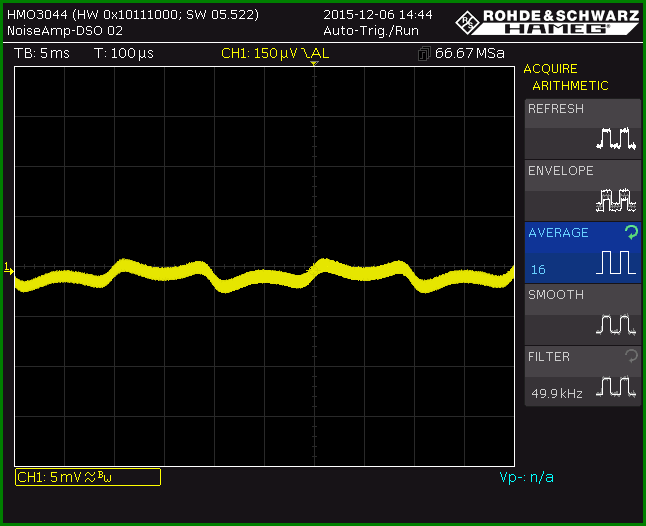This screenshot has height=526, width=646.
Task: Click the green rotary arrow in AVERAGE
Action: tap(631, 232)
